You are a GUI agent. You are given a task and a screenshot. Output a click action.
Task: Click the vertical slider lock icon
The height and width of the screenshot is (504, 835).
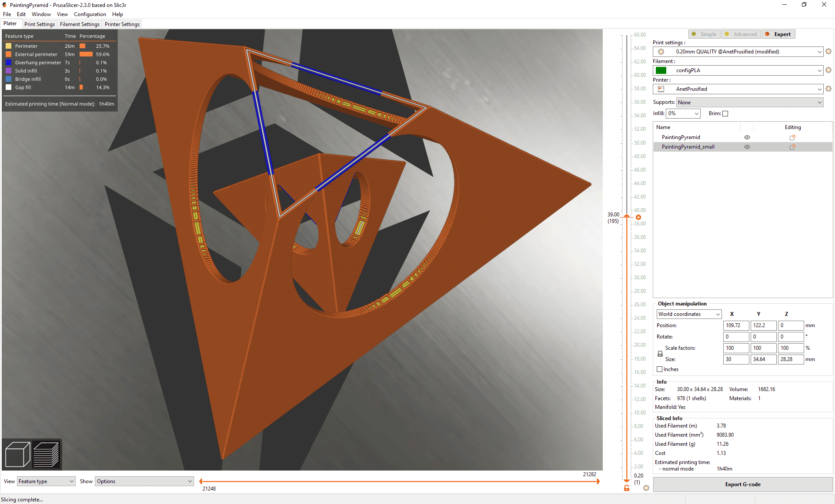click(627, 488)
